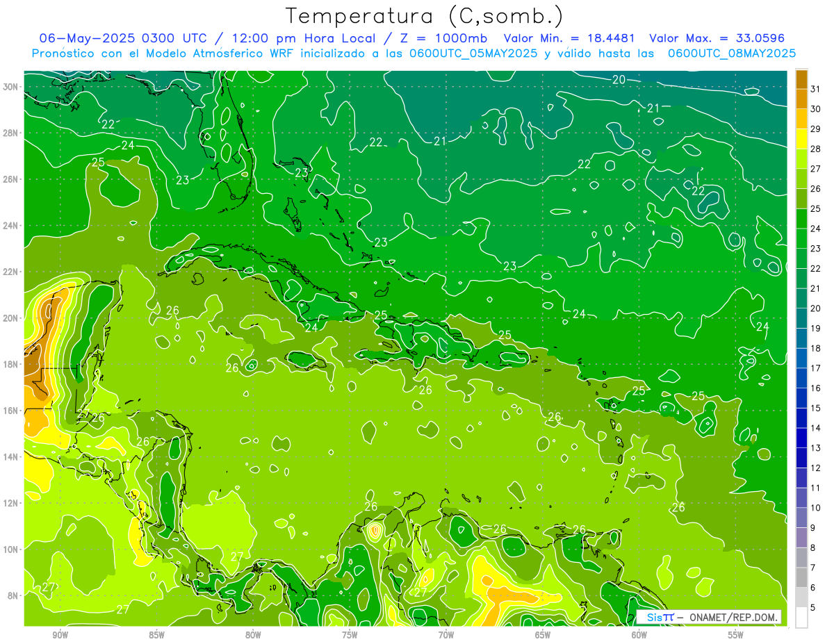The width and height of the screenshot is (834, 644).
Task: Click the 18N latitude axis label
Action: coord(10,364)
